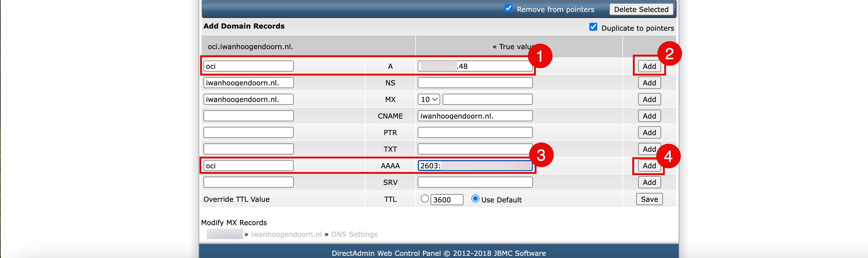Viewport: 868px width, 258px height.
Task: Go to iwanhoogendoorn.nl breadcrumb link
Action: [x=286, y=234]
